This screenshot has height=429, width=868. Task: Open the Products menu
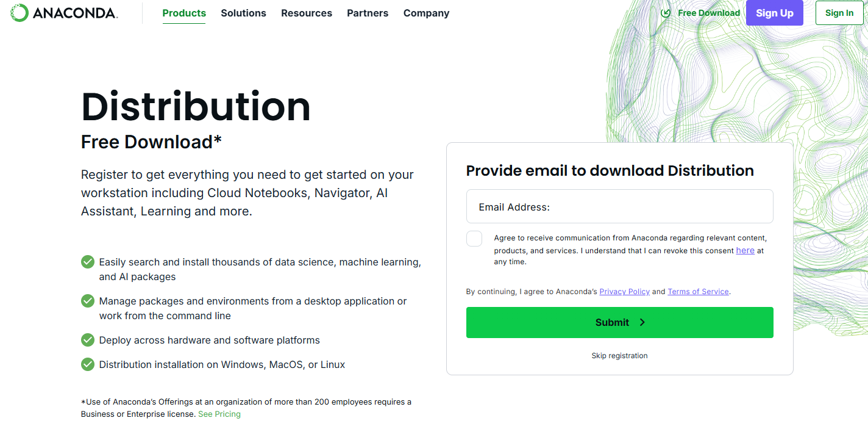click(184, 13)
